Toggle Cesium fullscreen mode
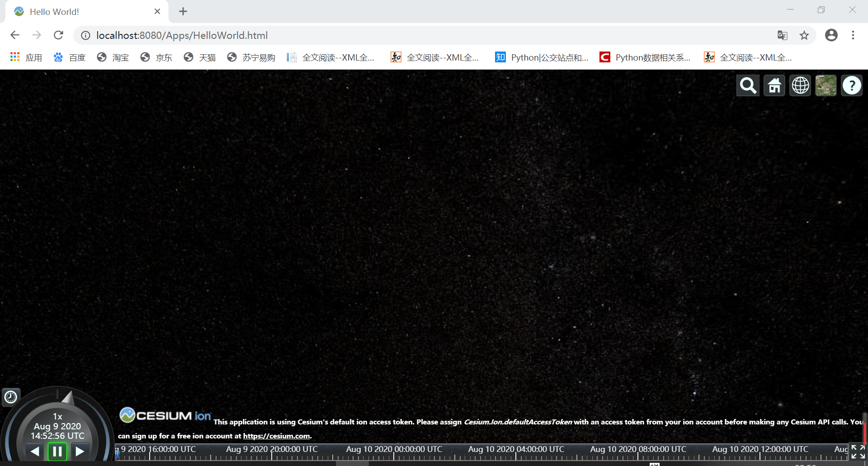The height and width of the screenshot is (466, 868). point(858,452)
